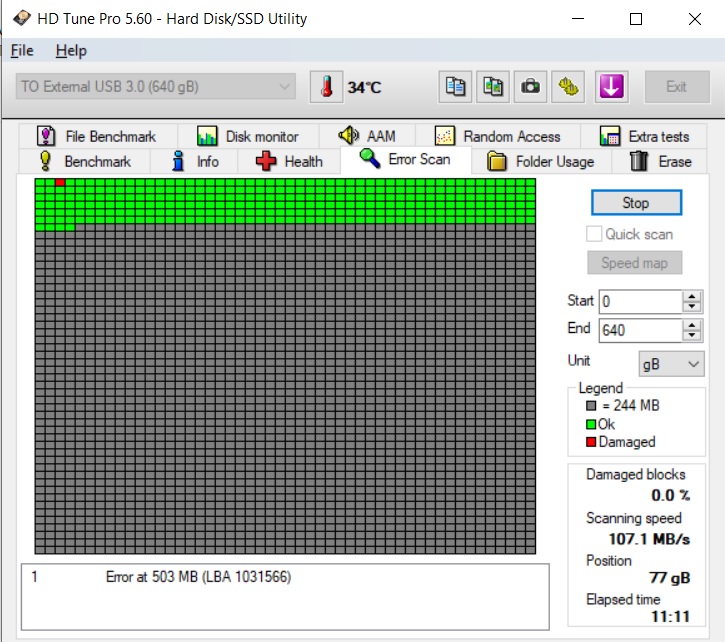Select the Error Scan tab
This screenshot has width=725, height=642.
406,160
